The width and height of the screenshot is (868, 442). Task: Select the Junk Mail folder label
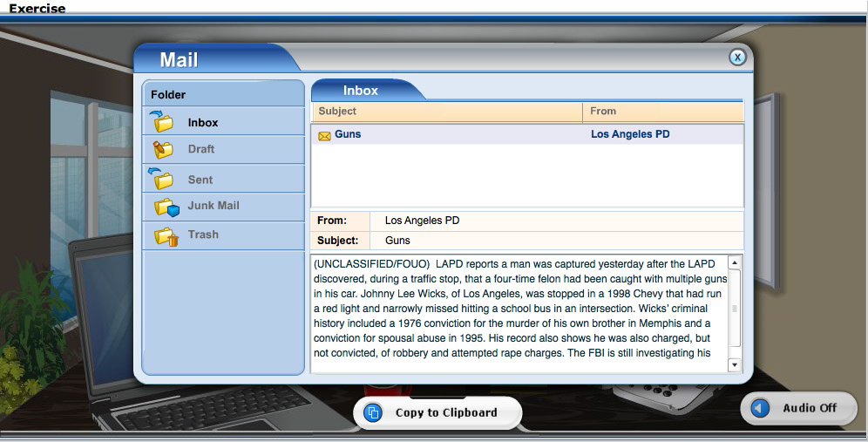coord(214,206)
